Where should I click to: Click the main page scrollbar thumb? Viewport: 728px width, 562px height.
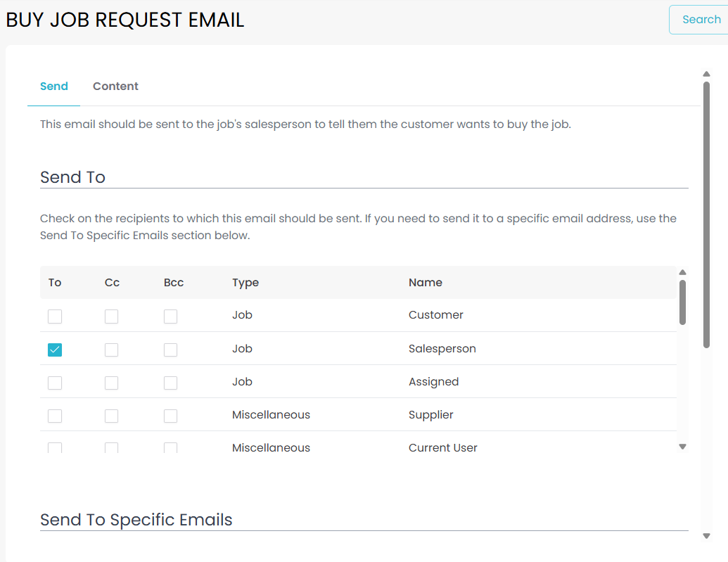tap(706, 211)
